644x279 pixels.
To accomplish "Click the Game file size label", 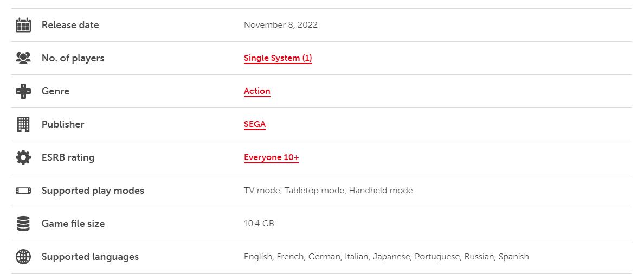I will click(73, 224).
